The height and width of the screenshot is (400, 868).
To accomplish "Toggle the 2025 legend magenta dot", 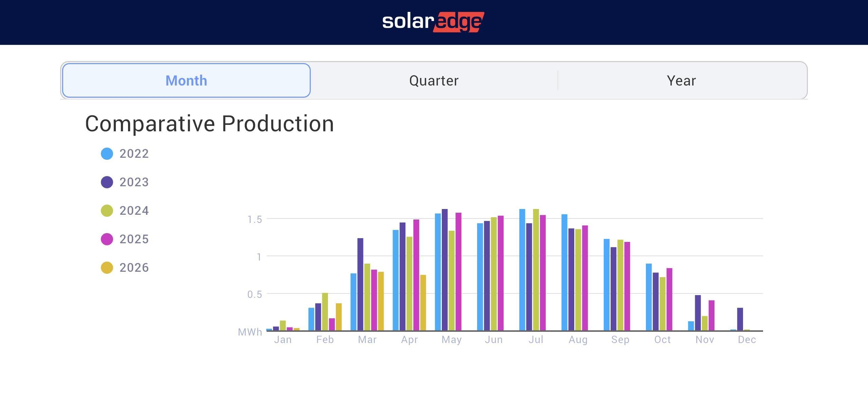I will click(x=107, y=239).
